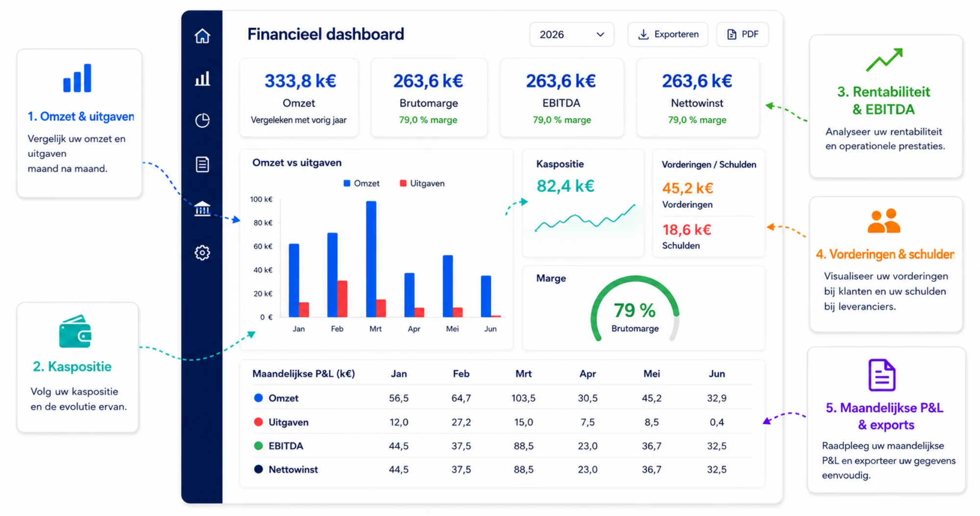980x516 pixels.
Task: Open the document list sidebar icon
Action: tap(202, 164)
